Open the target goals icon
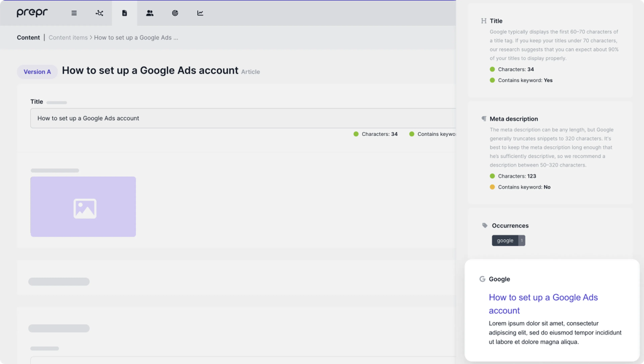This screenshot has height=364, width=644. [x=175, y=13]
